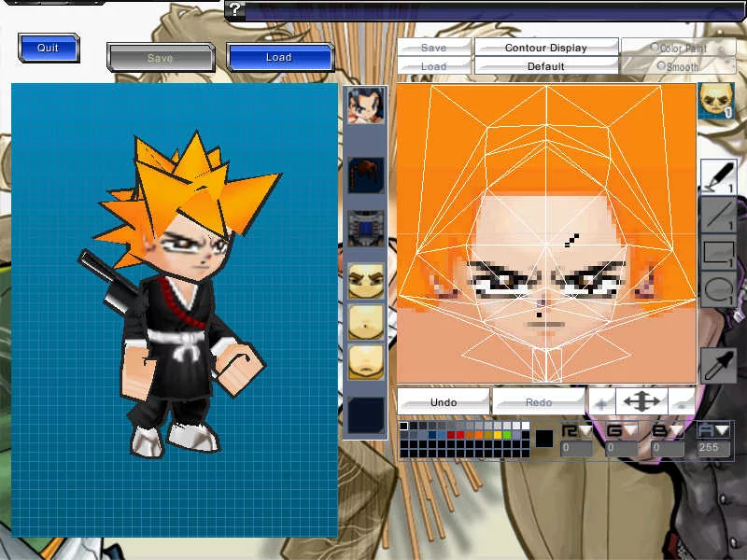Select the face with eyebrows thumbnail
Viewport: 747px width, 560px height.
point(365,281)
